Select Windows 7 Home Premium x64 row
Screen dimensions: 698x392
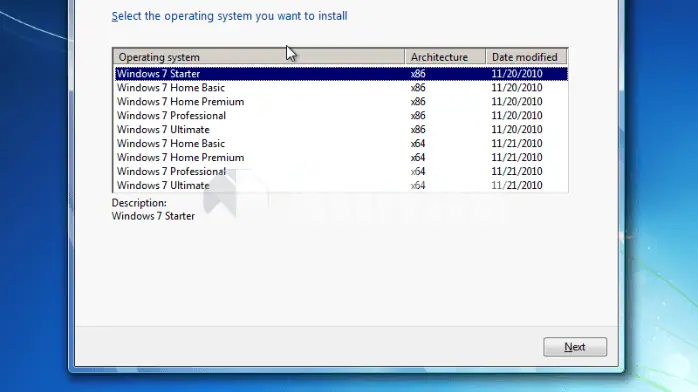[x=341, y=158]
